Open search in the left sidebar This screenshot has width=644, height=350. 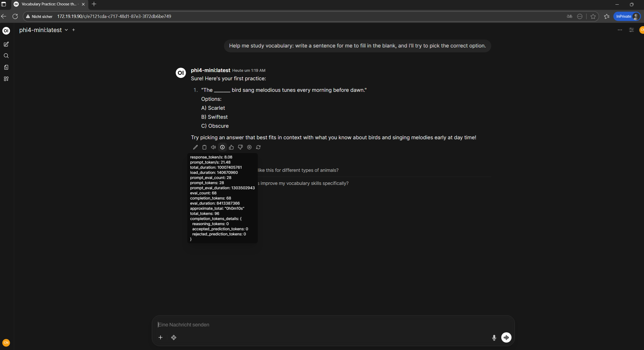pos(6,56)
